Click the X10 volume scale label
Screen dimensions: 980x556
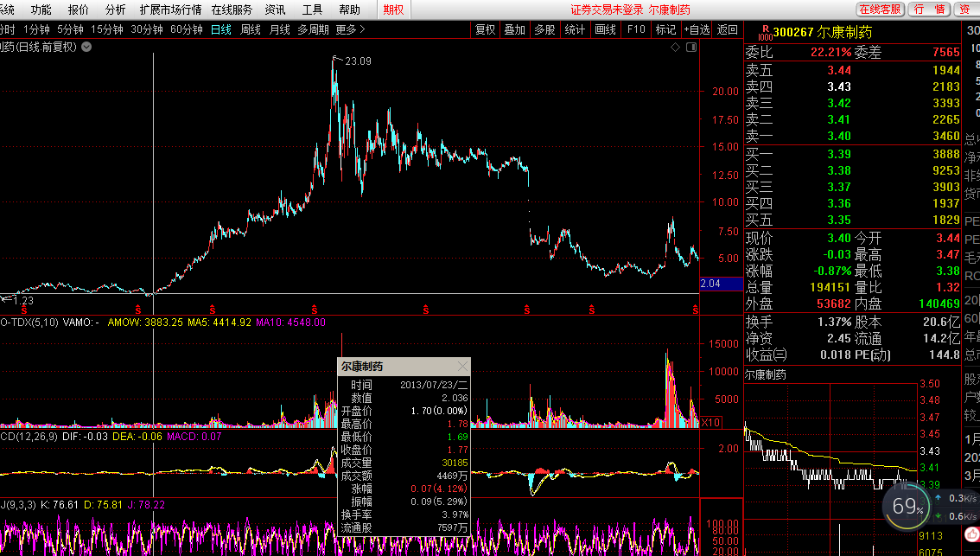point(710,423)
